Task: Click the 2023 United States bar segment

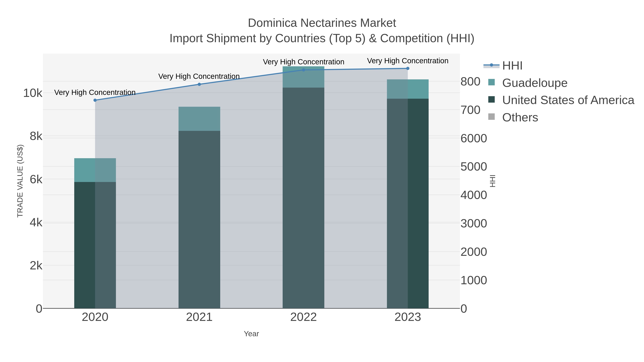Action: coord(408,204)
